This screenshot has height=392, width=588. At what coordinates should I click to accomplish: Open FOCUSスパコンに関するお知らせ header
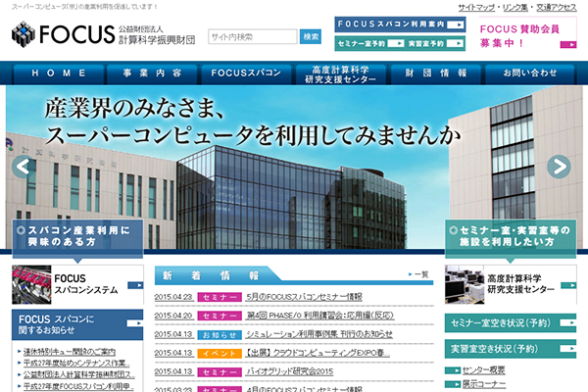[x=77, y=324]
